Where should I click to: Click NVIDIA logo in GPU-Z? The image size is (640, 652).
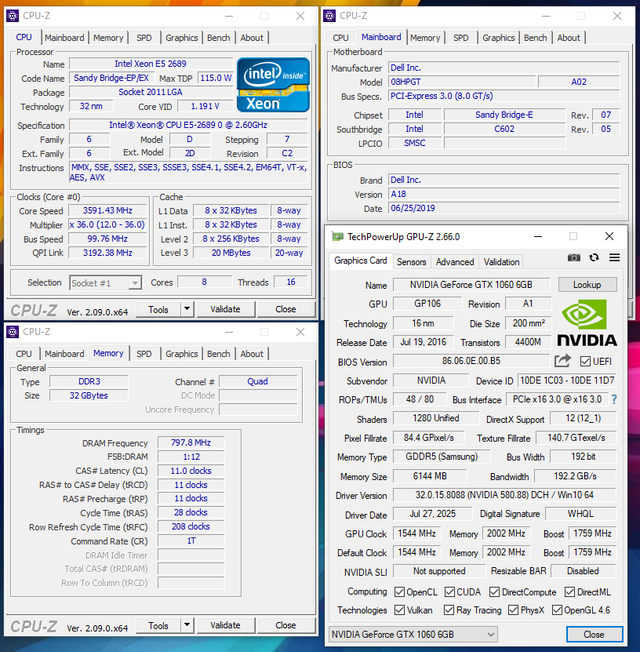(587, 323)
